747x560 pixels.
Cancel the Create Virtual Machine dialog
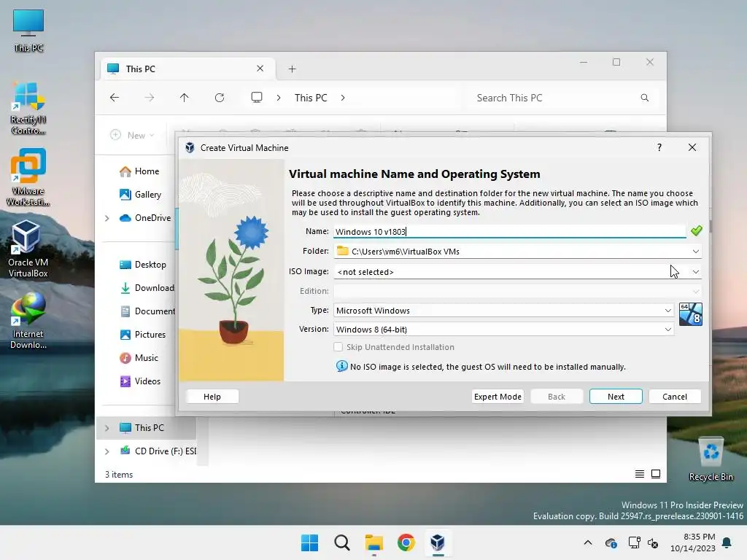tap(675, 397)
